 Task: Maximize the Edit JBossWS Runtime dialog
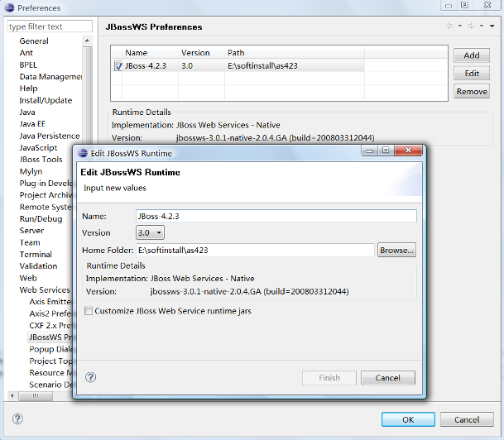coord(386,150)
